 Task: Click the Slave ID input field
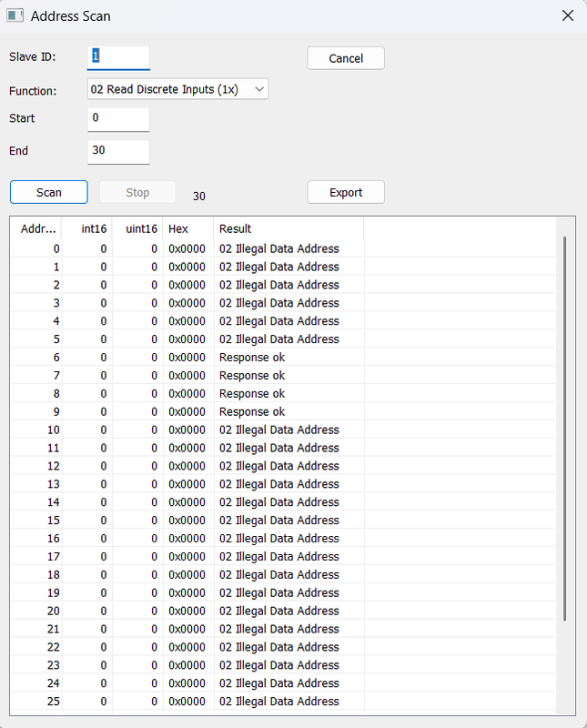point(118,56)
